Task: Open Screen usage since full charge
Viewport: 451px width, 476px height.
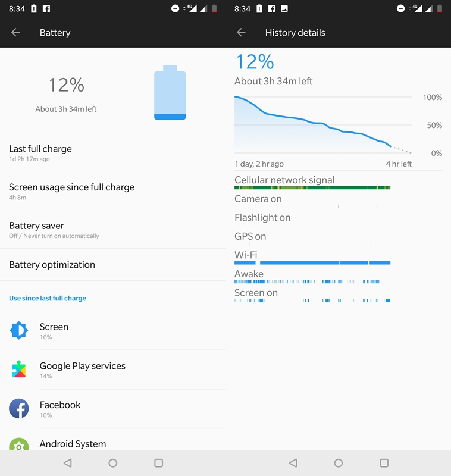Action: point(113,192)
